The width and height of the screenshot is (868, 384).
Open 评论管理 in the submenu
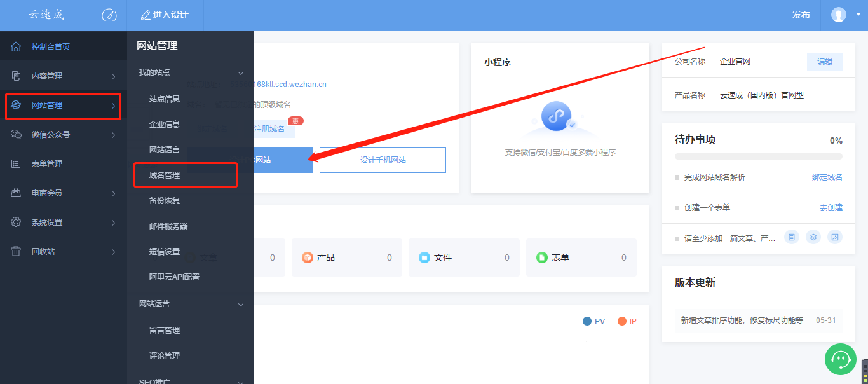point(165,355)
